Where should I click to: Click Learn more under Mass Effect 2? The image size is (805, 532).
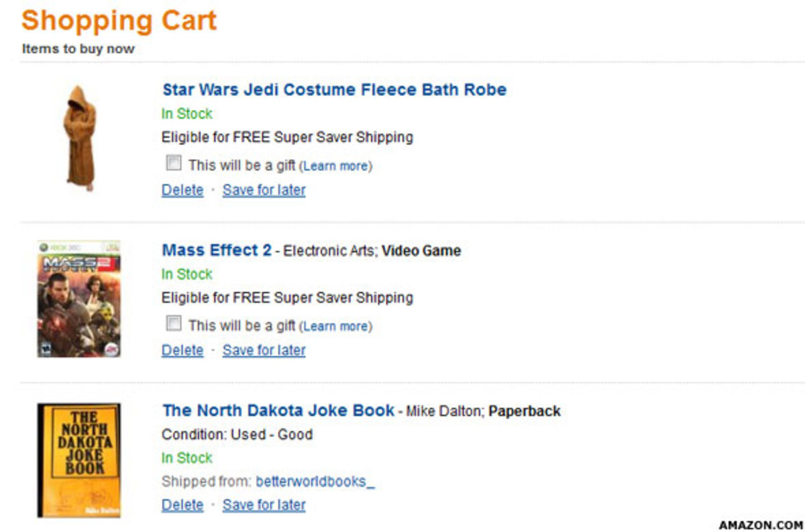click(x=335, y=327)
